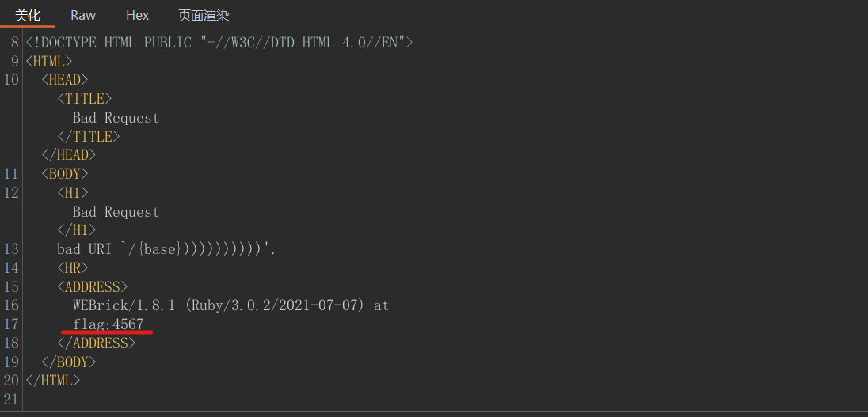The image size is (868, 417).
Task: Switch to the 页面渲染 tab
Action: click(x=204, y=15)
